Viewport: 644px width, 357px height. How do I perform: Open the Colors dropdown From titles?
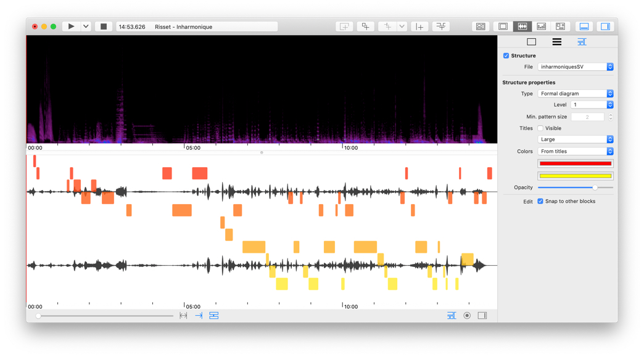(x=576, y=152)
